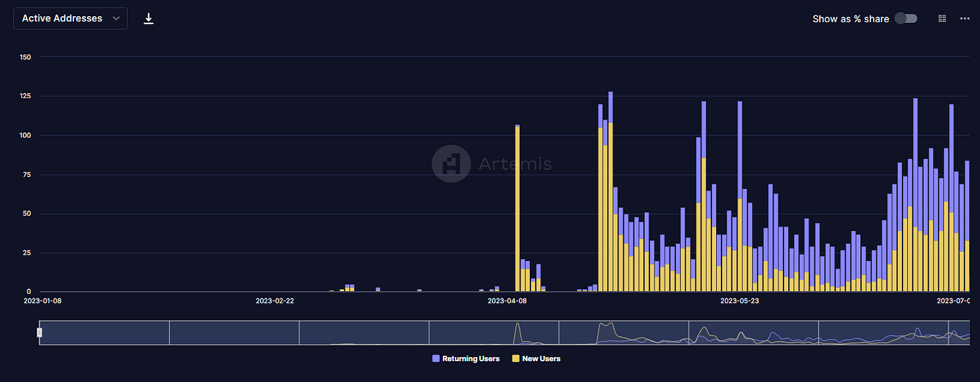The image size is (980, 382).
Task: Click the chevron arrow beside Active Addresses
Action: coord(116,19)
